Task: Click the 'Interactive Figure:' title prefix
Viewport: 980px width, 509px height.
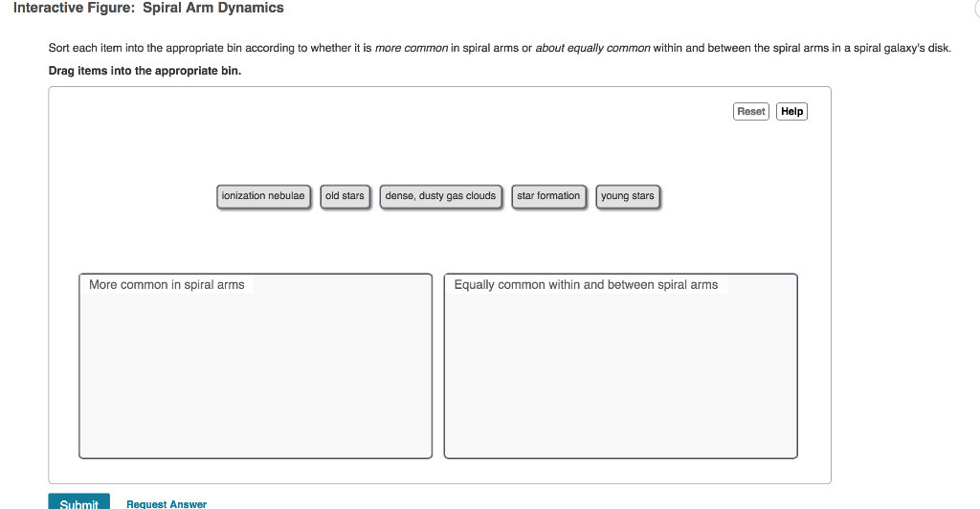Action: coord(75,8)
